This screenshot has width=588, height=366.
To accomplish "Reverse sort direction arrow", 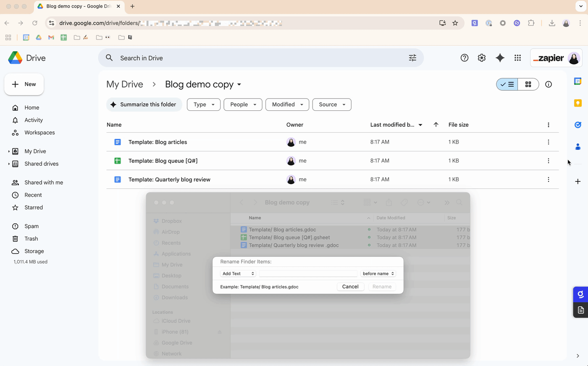I will (x=436, y=125).
